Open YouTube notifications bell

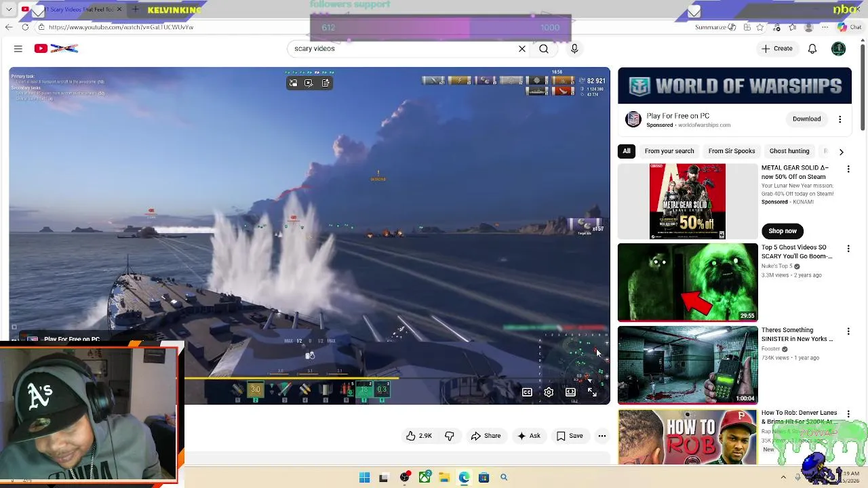pos(812,49)
